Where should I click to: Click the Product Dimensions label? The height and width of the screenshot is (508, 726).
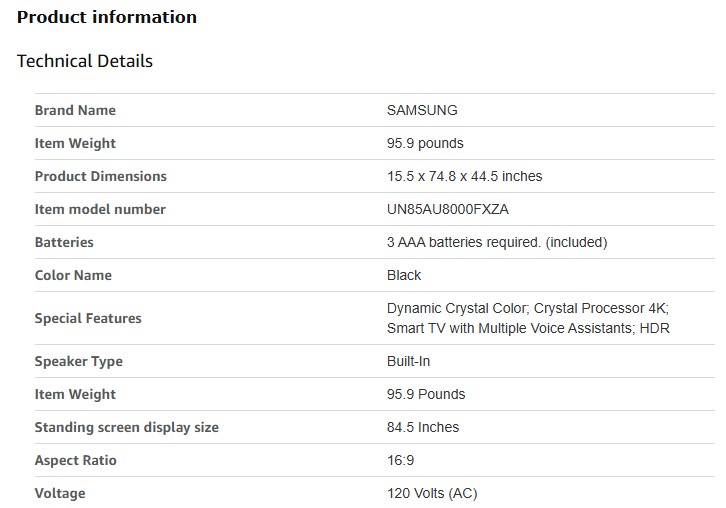(x=100, y=176)
